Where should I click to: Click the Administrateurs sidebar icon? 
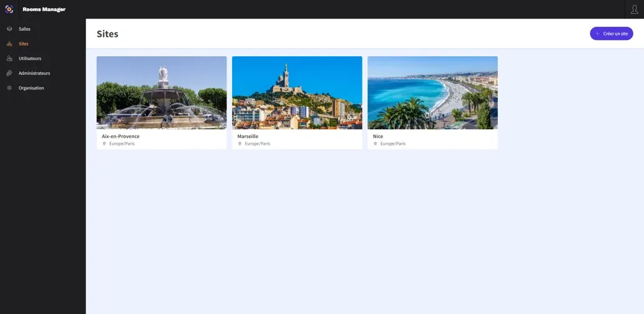click(x=9, y=73)
